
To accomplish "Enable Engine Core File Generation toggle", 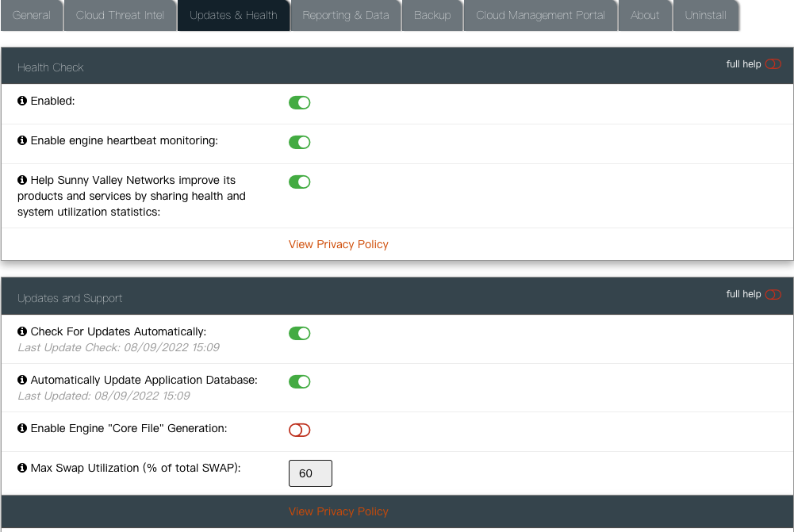I will (299, 430).
